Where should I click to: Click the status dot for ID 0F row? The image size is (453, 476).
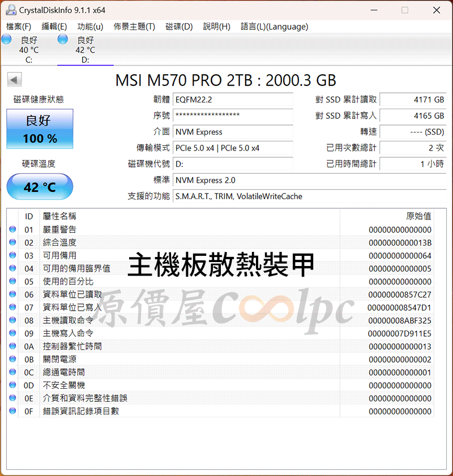[x=12, y=411]
